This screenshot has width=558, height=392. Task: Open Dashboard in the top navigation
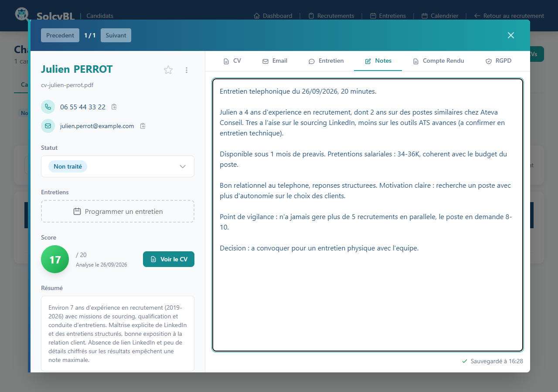click(273, 16)
